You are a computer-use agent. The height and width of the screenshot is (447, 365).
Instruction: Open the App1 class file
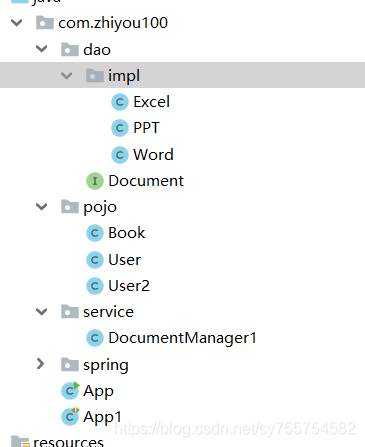tap(102, 418)
